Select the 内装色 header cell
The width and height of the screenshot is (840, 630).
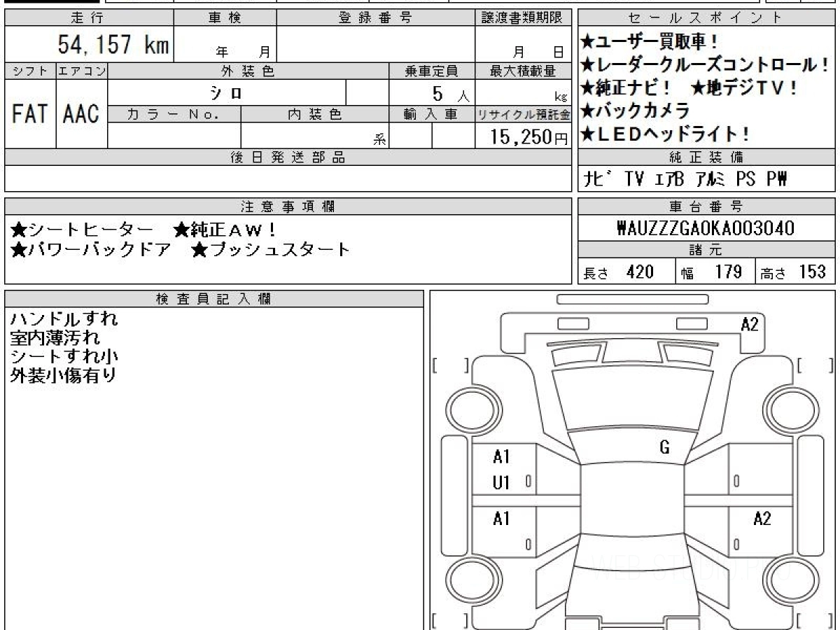click(314, 114)
